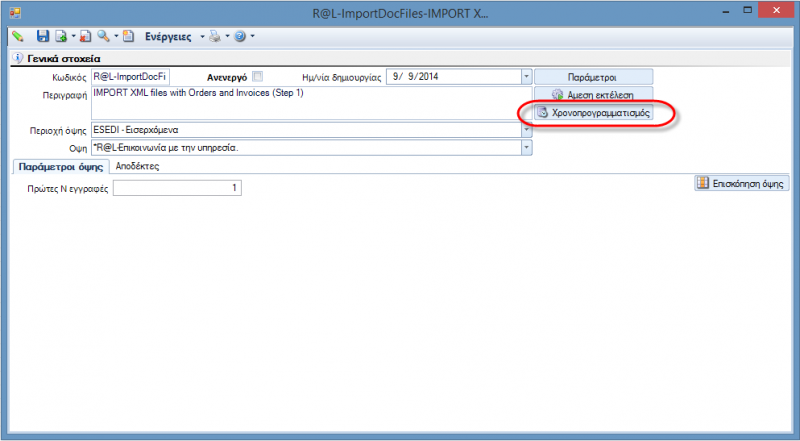Click the Άμεση εκτέλεση button
The width and height of the screenshot is (800, 441).
coord(593,95)
